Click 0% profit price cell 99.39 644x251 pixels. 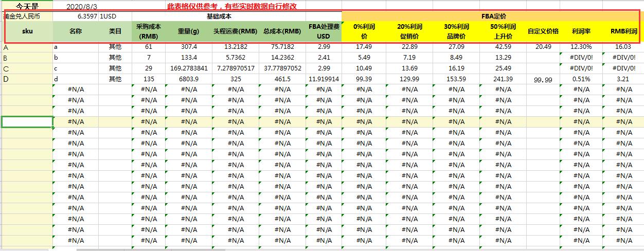(364, 79)
